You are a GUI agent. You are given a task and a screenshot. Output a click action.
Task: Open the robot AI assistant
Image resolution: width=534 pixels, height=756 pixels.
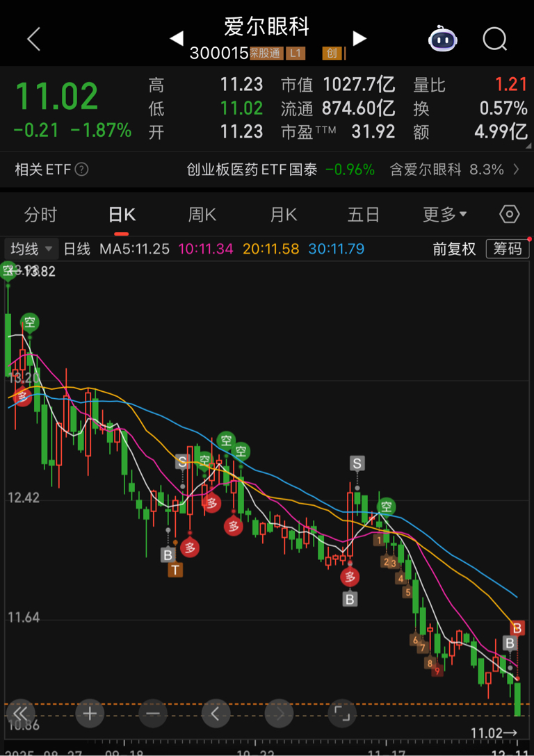443,39
